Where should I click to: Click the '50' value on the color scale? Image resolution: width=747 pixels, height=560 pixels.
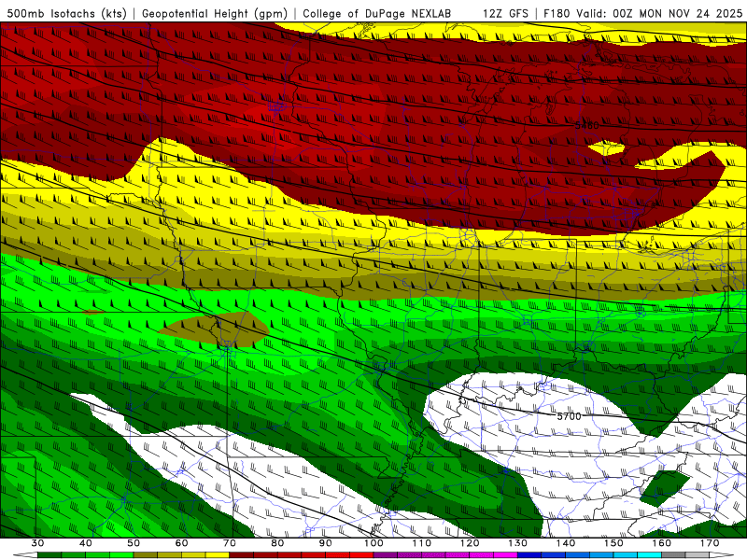[134, 543]
